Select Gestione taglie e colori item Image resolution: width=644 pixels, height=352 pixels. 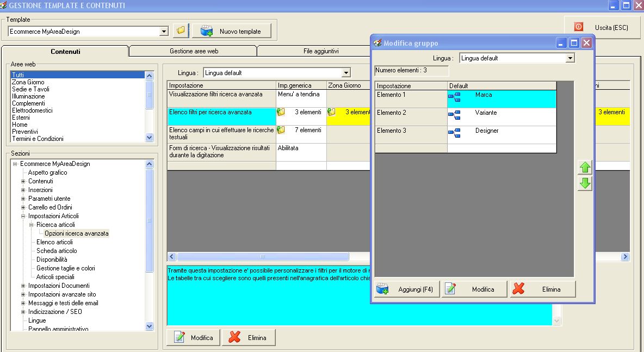66,268
